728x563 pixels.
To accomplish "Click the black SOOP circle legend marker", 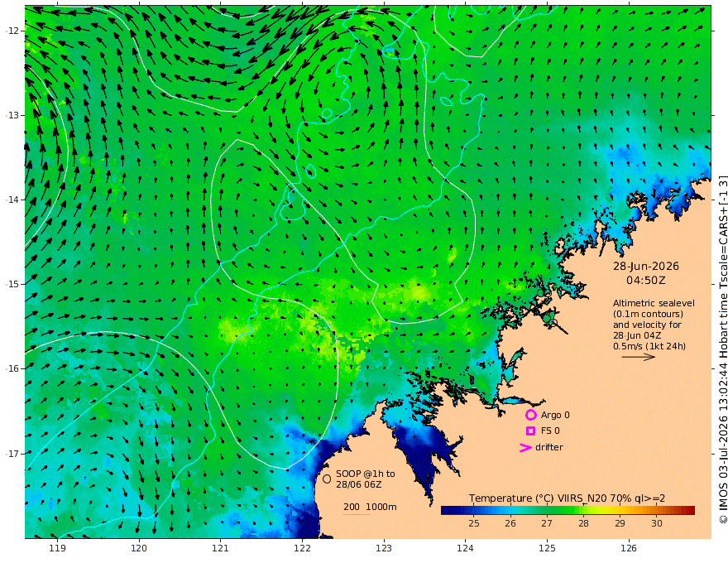I will click(327, 479).
